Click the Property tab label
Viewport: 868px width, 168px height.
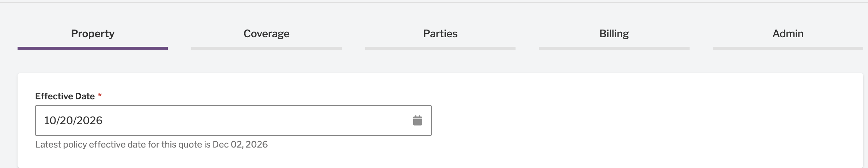pos(93,34)
